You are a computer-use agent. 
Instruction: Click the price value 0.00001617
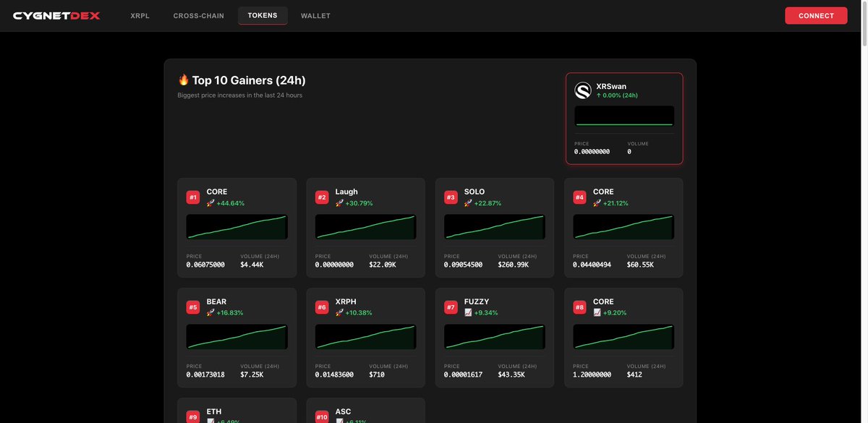point(463,375)
